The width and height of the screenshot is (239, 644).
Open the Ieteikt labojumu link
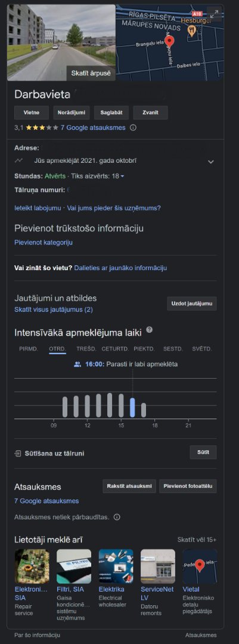[x=38, y=208]
